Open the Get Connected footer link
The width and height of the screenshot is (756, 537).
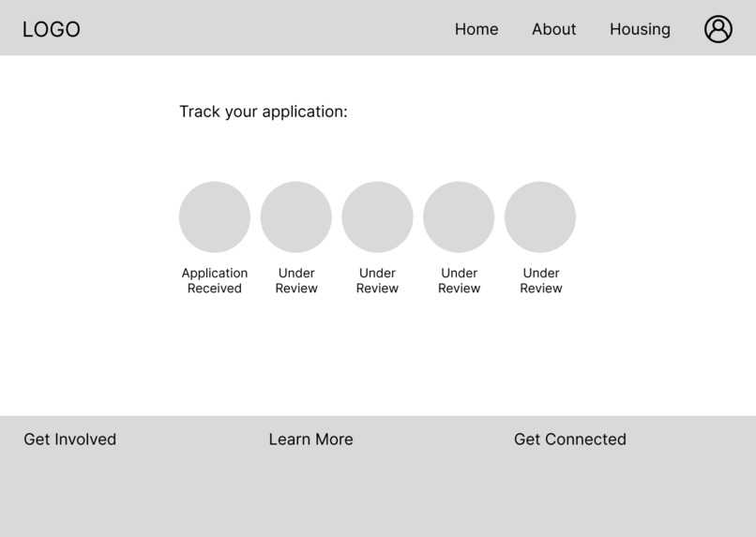[x=570, y=440]
